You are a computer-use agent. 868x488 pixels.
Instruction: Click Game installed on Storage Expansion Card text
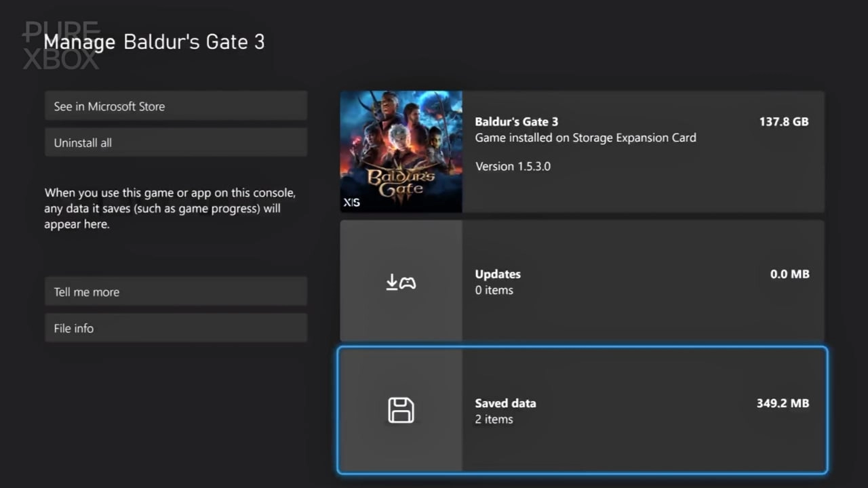coord(585,138)
